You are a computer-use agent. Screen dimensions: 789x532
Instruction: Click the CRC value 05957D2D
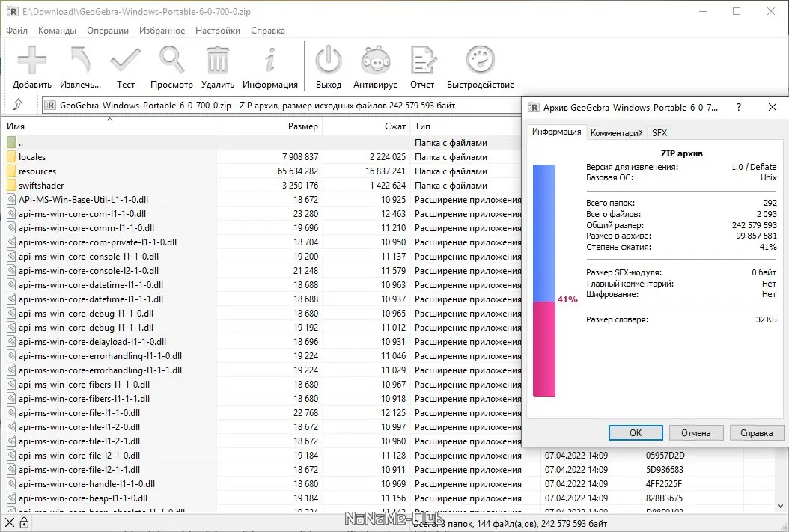pos(665,456)
